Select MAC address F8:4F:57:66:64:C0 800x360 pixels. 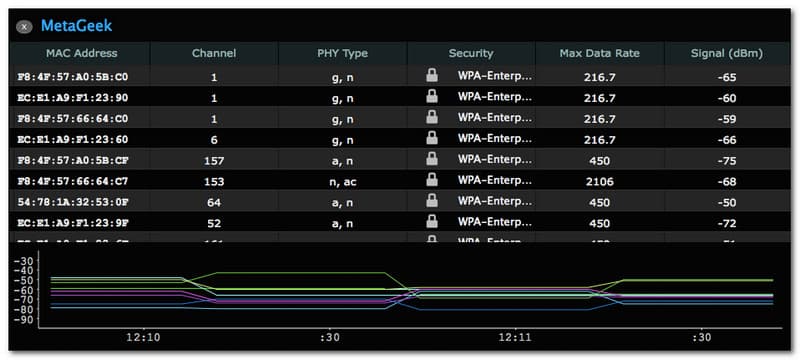coord(72,119)
